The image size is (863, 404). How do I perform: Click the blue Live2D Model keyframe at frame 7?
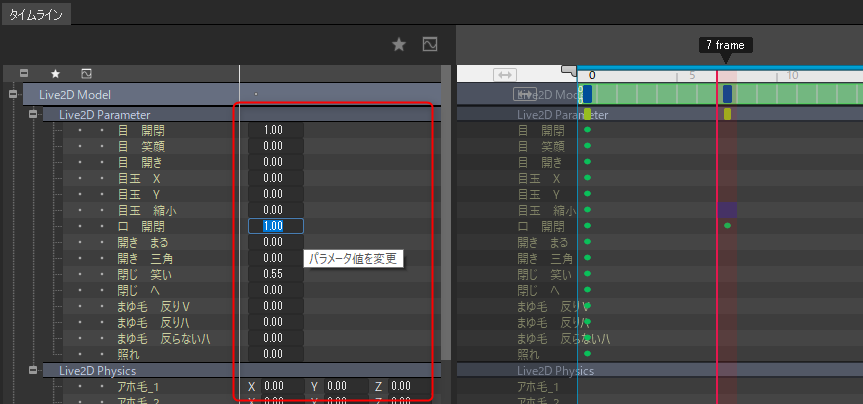coord(728,94)
